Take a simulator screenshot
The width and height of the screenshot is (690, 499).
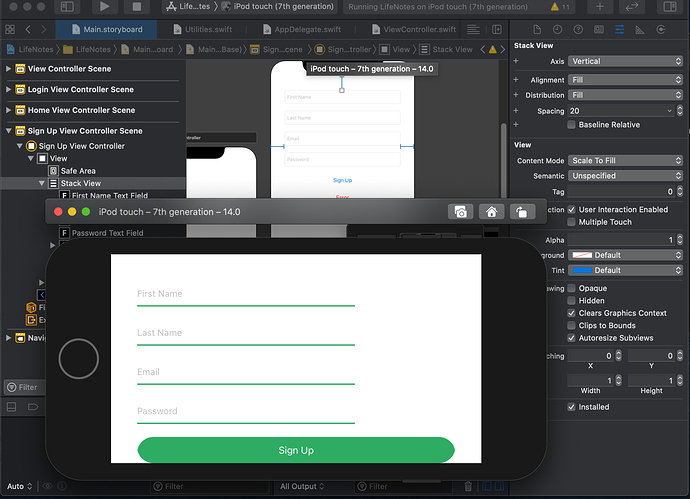tap(461, 212)
